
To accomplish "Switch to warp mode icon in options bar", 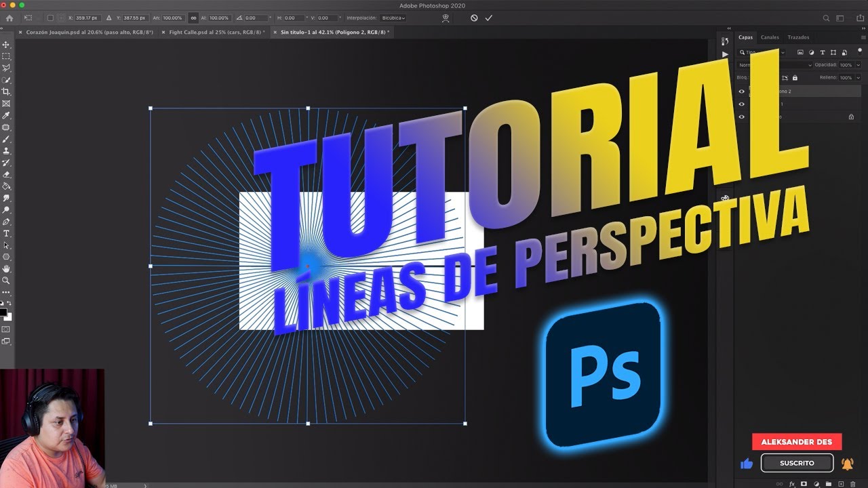I will (445, 18).
